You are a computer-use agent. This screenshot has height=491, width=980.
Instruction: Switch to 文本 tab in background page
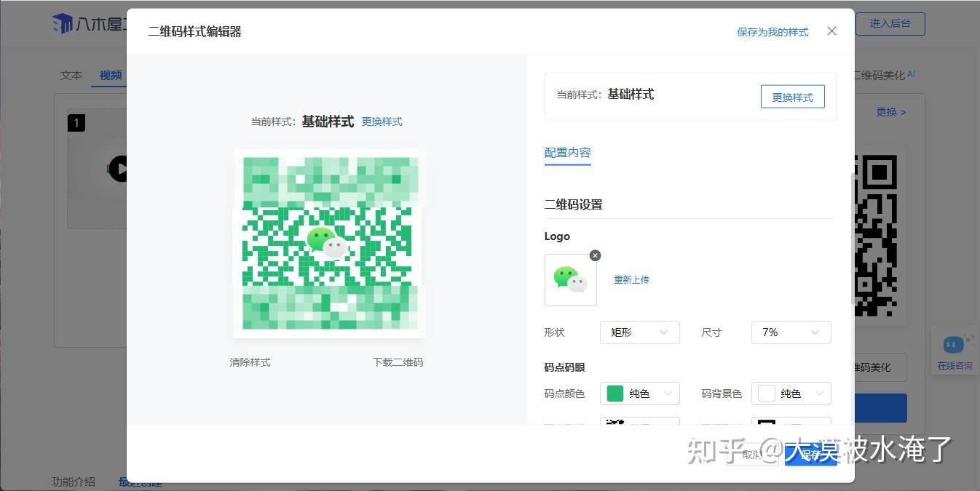pos(71,76)
